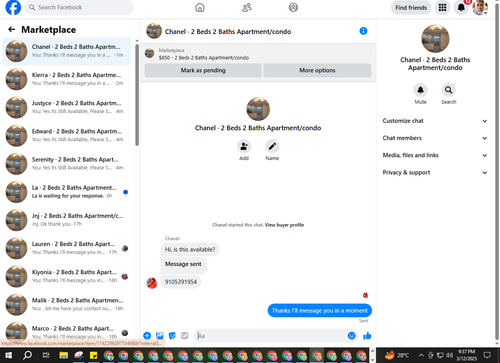Choose a sticker icon in composer

(172, 336)
